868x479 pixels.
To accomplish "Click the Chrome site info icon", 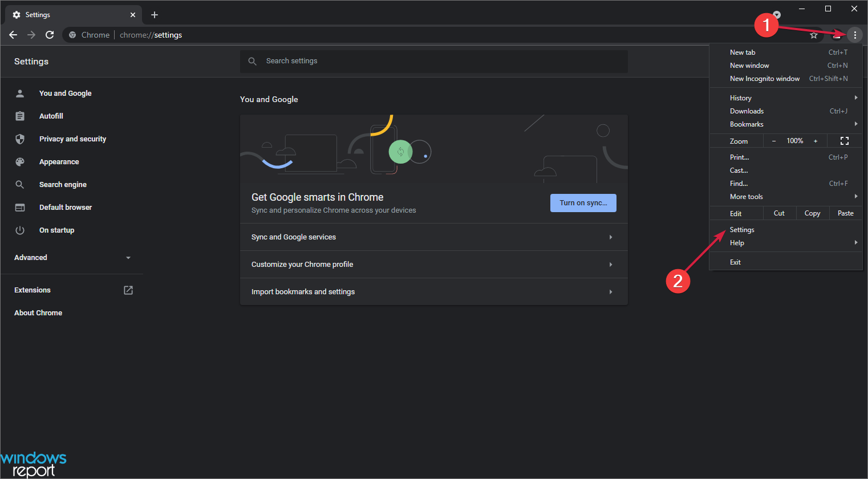I will (x=72, y=35).
